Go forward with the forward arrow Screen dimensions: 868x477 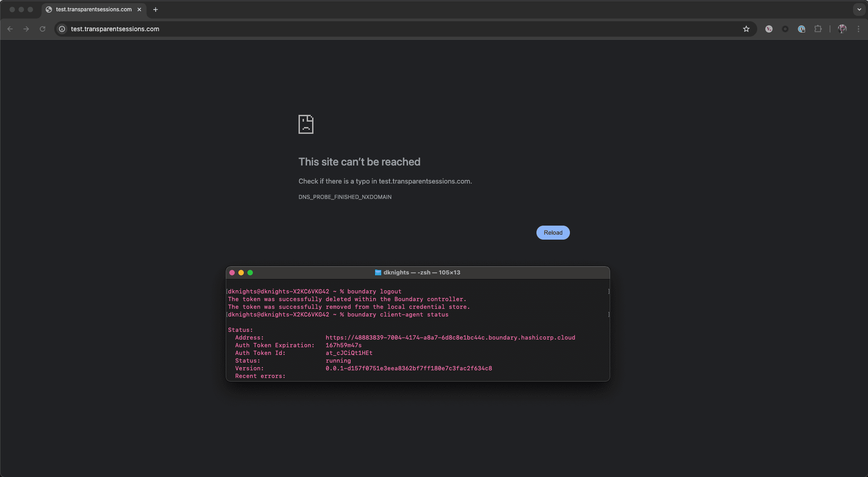(x=26, y=29)
